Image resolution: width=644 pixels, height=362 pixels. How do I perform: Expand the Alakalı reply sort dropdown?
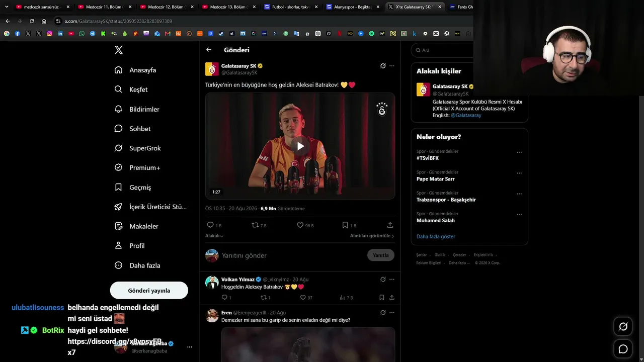click(214, 236)
